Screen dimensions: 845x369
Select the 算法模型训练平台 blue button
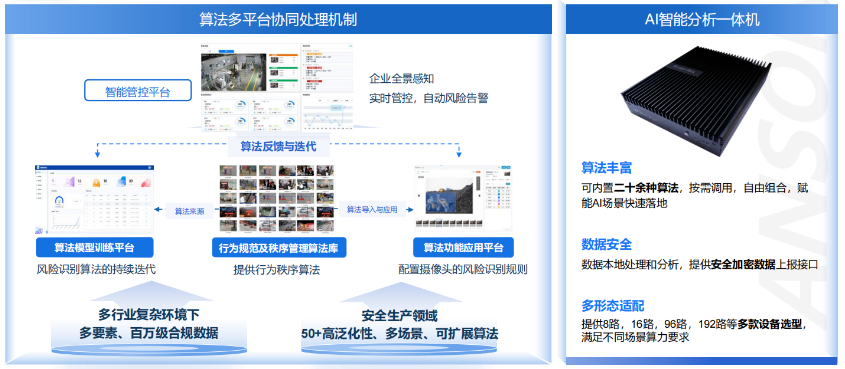pos(95,247)
